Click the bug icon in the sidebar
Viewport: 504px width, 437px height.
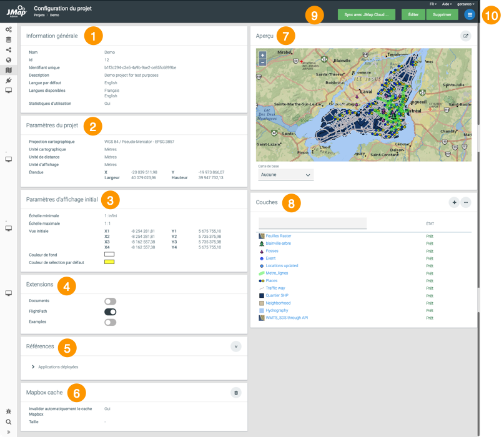(x=8, y=411)
